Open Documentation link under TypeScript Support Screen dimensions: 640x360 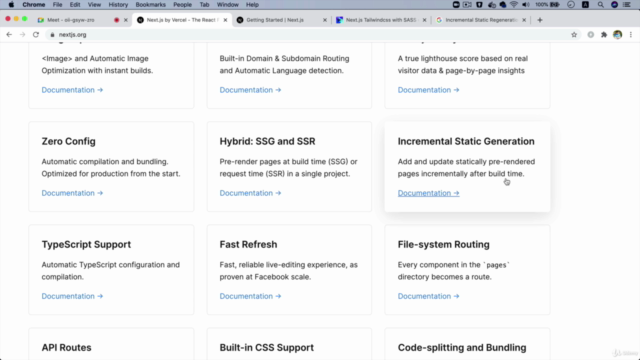pyautogui.click(x=72, y=296)
